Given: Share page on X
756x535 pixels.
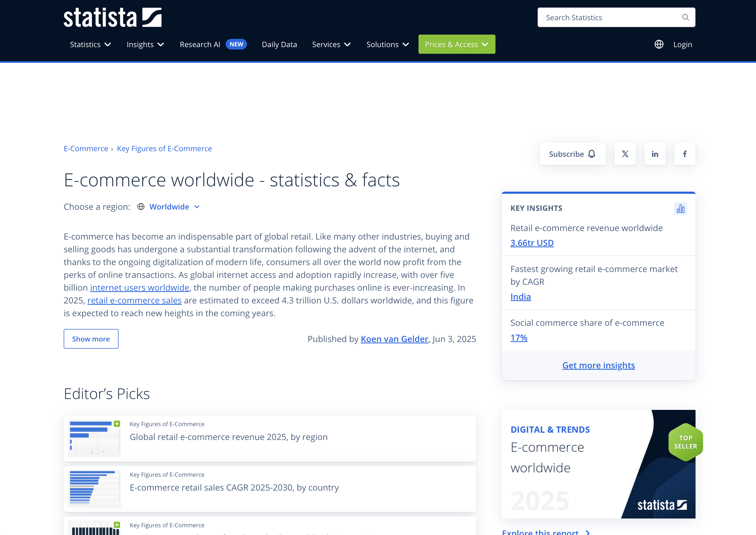Looking at the screenshot, I should [625, 154].
